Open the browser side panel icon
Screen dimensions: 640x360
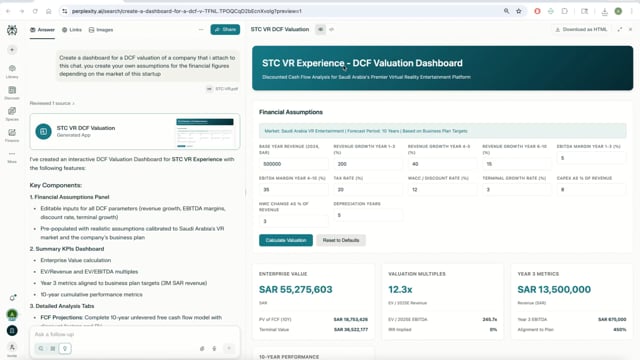tap(584, 11)
